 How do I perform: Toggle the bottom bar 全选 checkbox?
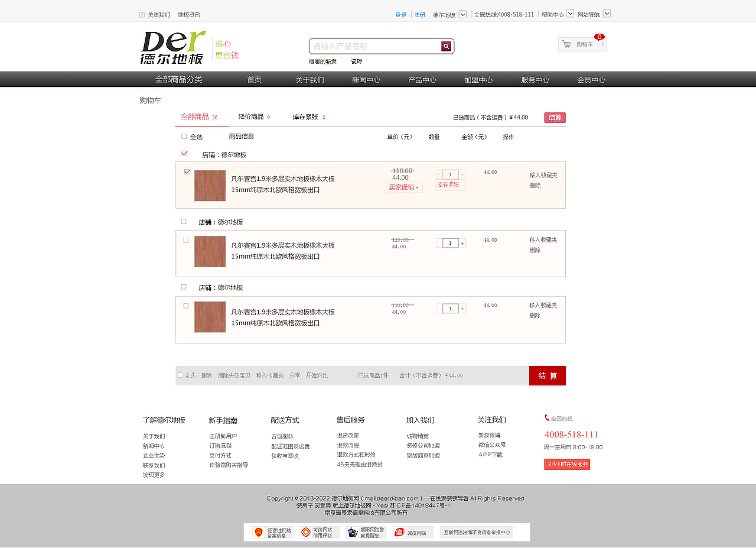181,375
